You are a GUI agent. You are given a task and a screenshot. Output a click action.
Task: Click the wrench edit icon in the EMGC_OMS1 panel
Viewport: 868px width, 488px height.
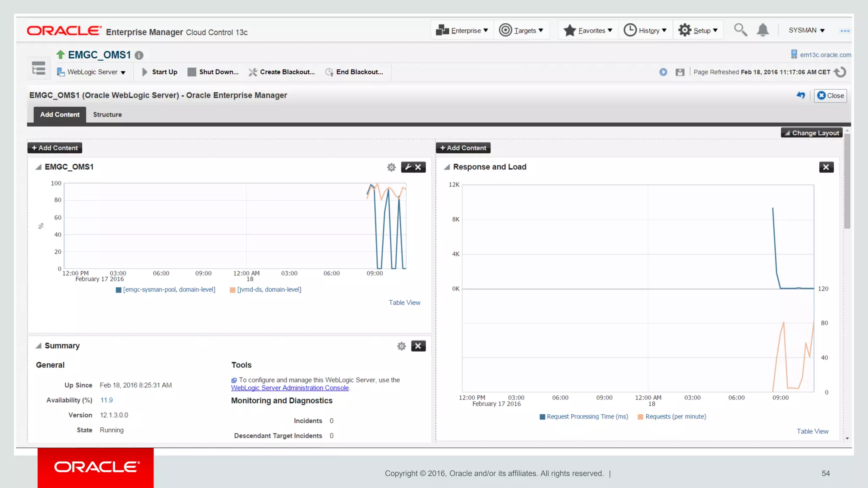[x=408, y=167]
